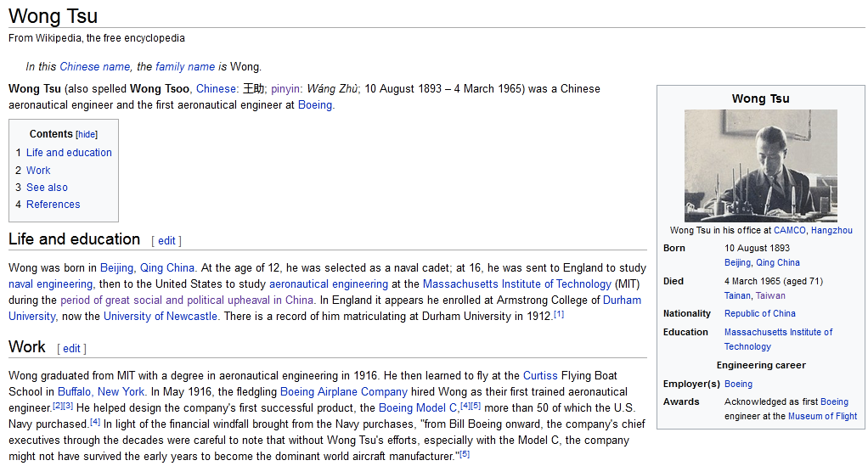This screenshot has height=466, width=868.
Task: Edit the 'Work' section
Action: [71, 349]
